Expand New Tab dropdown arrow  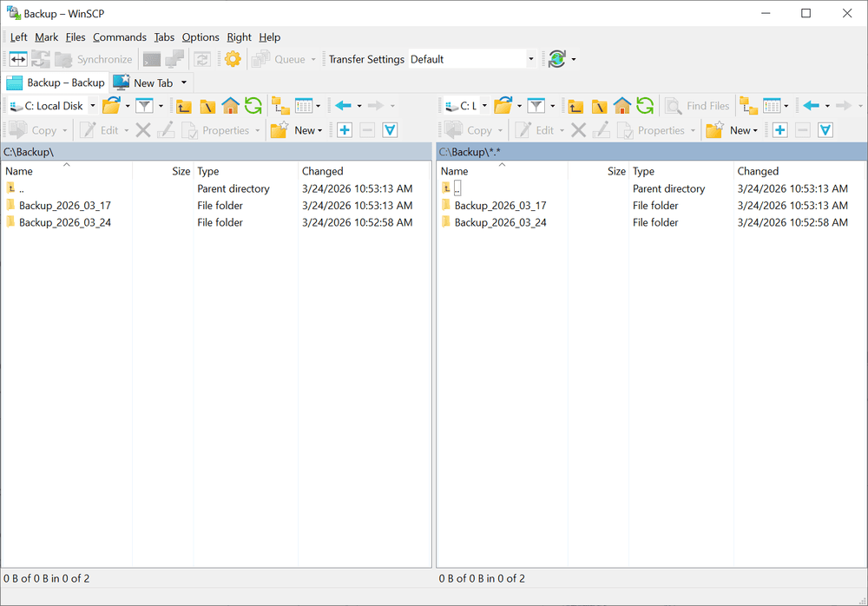point(184,82)
